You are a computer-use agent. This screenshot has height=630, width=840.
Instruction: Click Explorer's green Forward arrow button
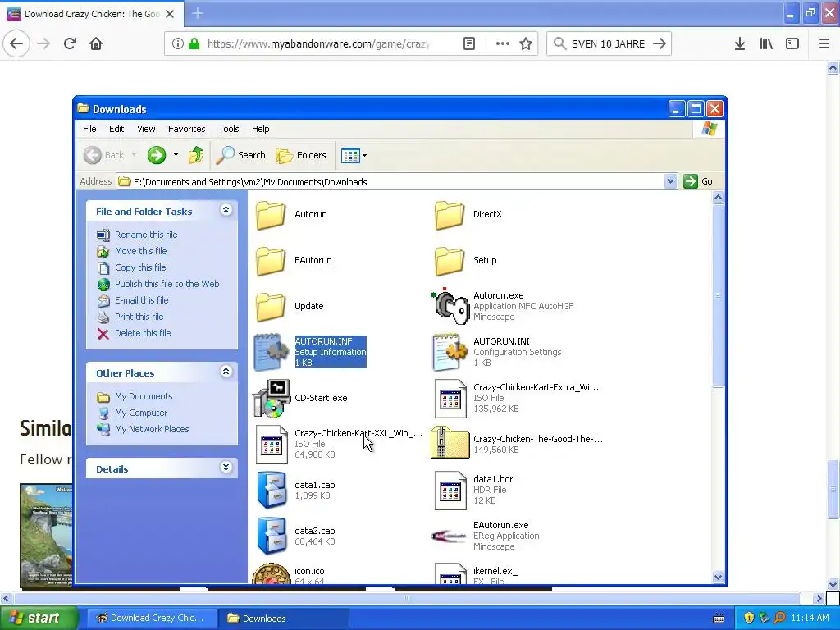click(157, 155)
